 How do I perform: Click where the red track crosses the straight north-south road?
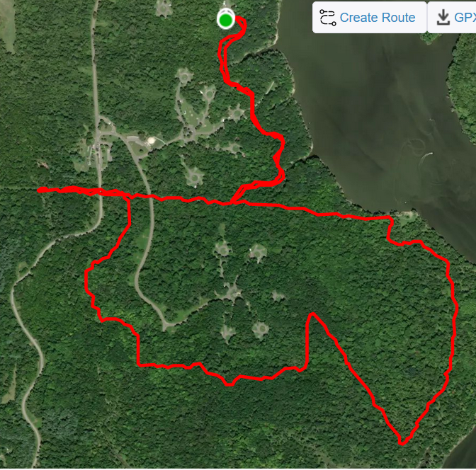pos(100,191)
